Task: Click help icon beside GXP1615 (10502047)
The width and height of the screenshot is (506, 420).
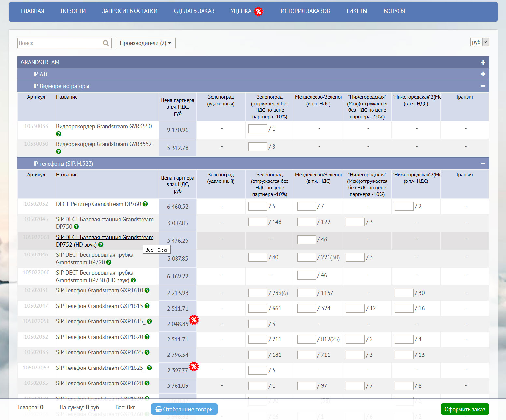Action: (147, 306)
